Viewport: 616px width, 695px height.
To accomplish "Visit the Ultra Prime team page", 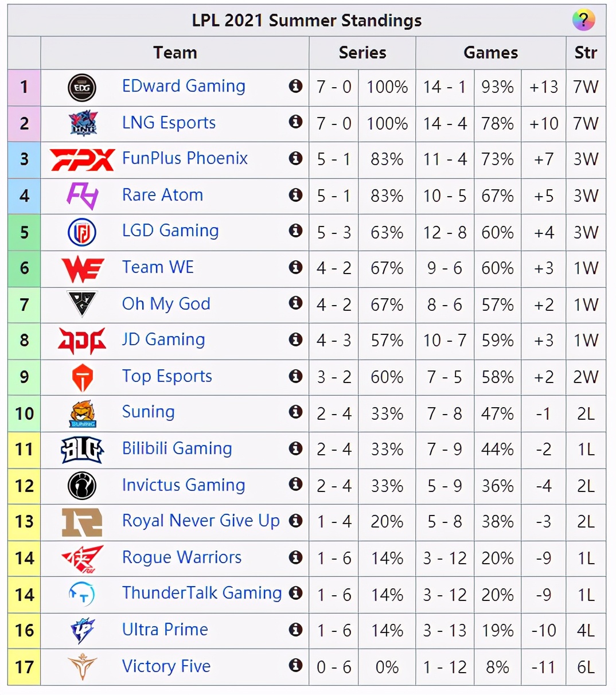I will tap(165, 630).
